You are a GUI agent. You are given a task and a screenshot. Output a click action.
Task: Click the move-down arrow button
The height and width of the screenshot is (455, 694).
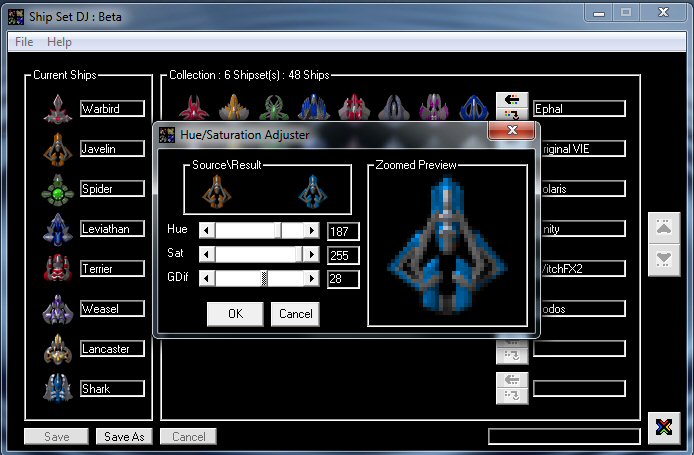tap(663, 260)
